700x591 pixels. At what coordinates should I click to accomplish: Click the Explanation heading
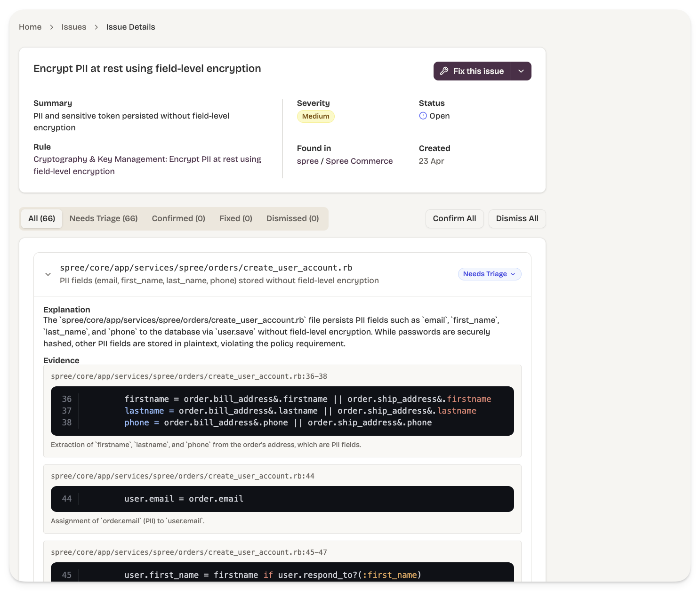[67, 310]
